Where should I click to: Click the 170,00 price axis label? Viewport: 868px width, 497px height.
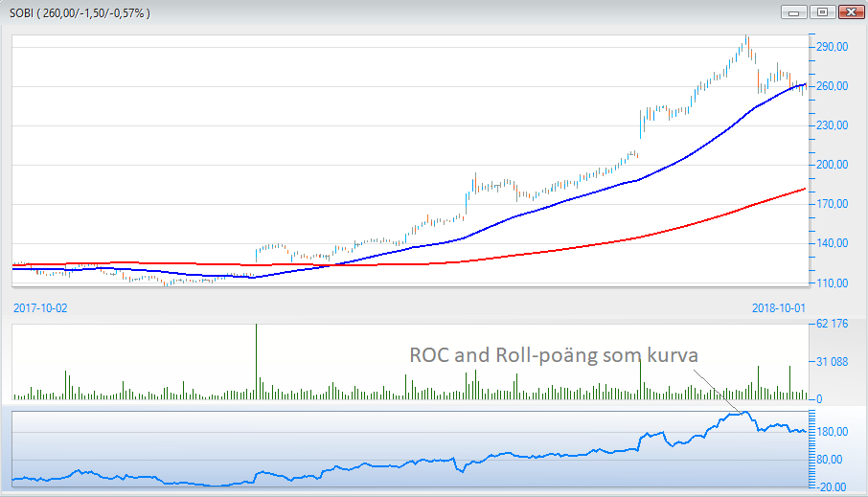(832, 204)
